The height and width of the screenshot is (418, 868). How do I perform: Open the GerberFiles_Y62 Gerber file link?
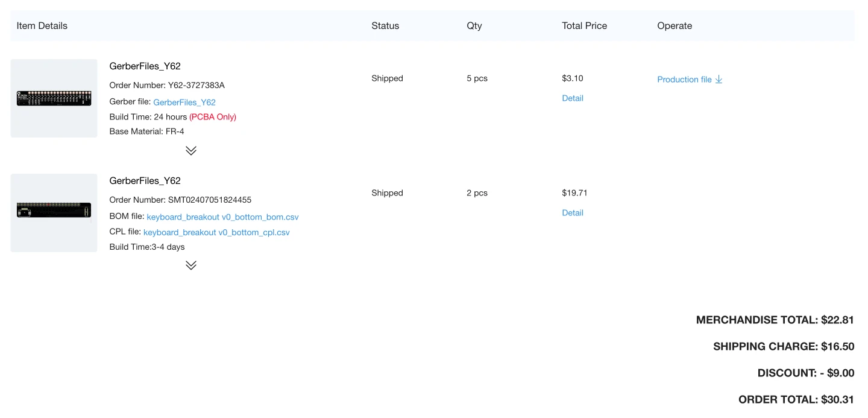click(x=184, y=103)
